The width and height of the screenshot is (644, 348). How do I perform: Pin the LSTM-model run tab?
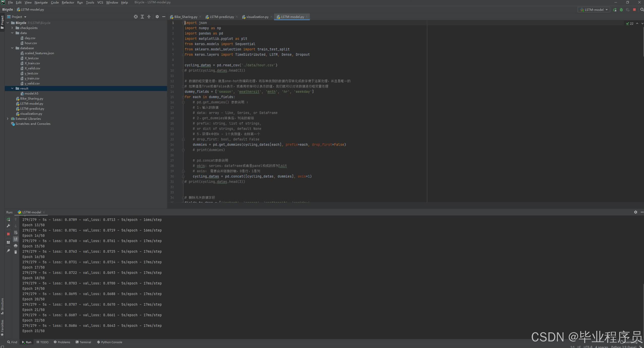click(8, 251)
